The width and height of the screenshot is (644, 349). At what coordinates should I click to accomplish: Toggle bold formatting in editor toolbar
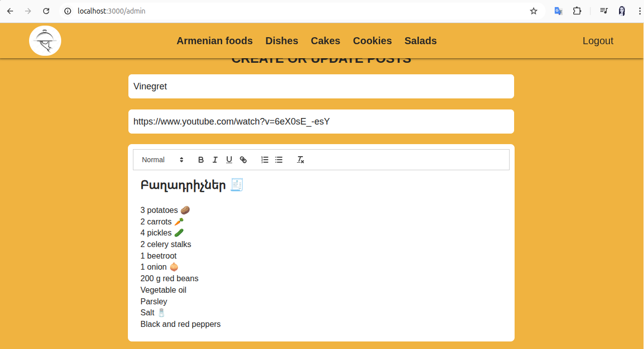pos(201,160)
